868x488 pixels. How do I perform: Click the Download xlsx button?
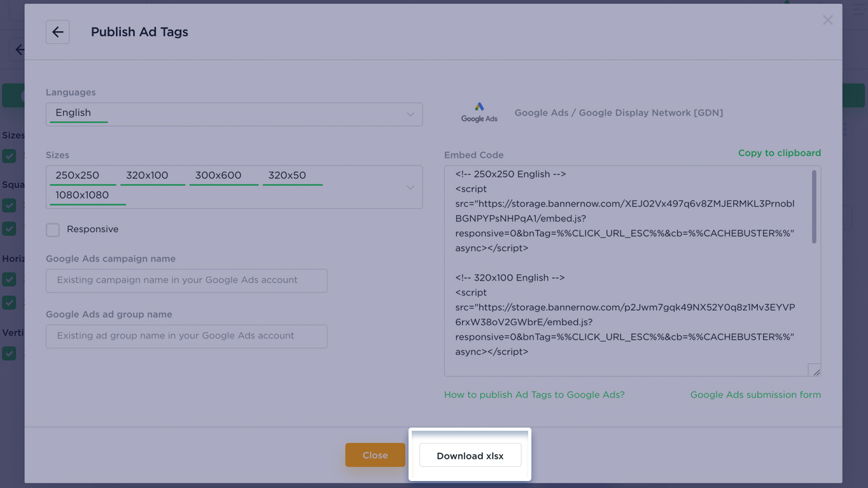(x=470, y=456)
